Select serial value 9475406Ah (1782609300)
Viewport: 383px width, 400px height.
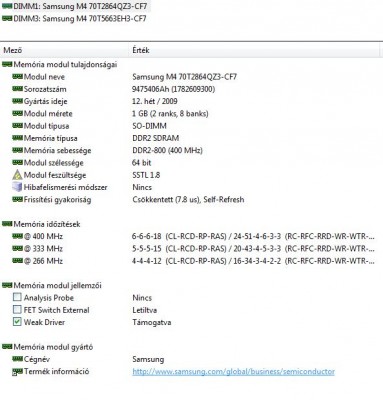pos(174,89)
